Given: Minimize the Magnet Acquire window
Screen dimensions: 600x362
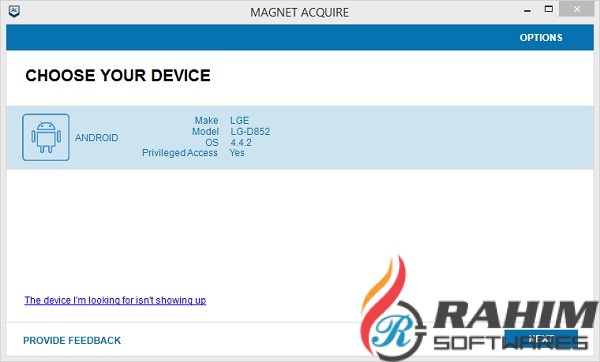Looking at the screenshot, I should coord(528,11).
